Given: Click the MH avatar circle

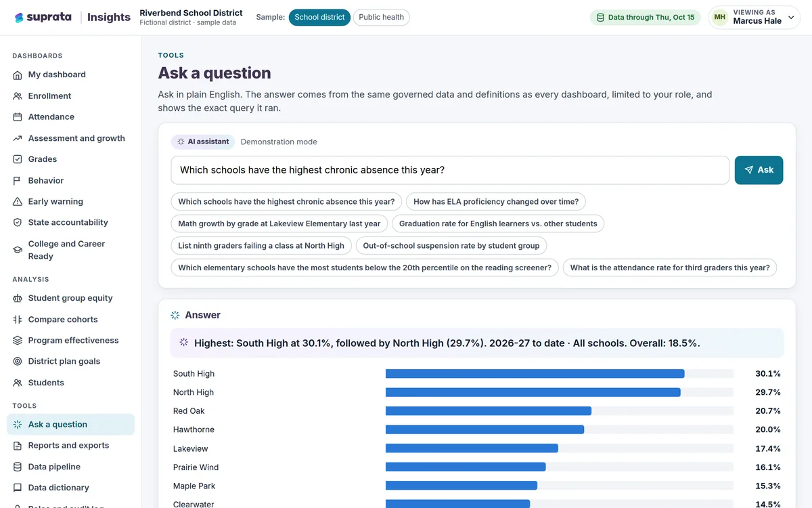Looking at the screenshot, I should (x=720, y=17).
